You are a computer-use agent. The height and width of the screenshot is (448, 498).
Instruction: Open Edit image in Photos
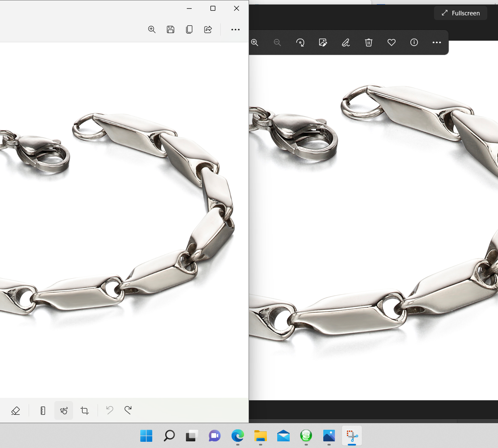(x=323, y=42)
